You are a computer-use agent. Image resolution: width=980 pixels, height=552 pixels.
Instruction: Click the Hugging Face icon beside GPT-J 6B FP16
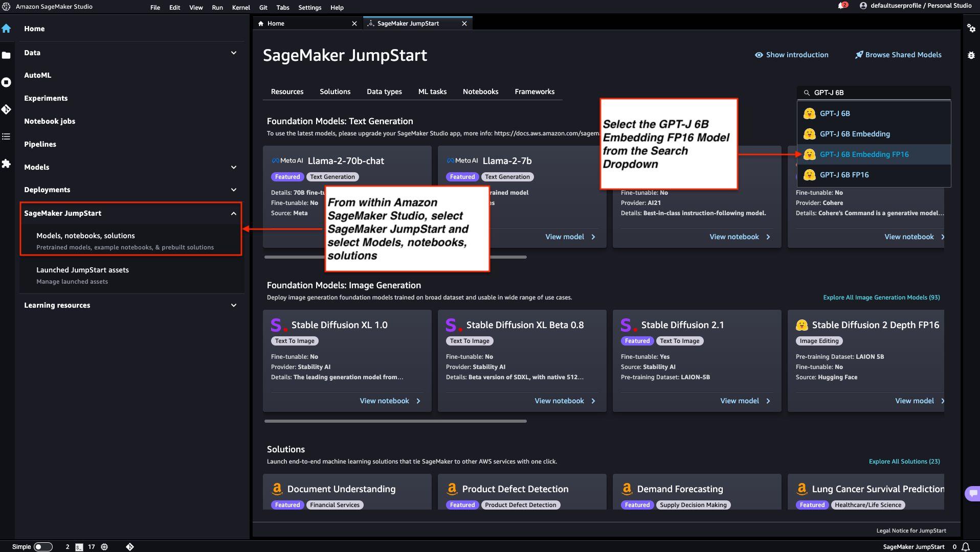click(809, 175)
